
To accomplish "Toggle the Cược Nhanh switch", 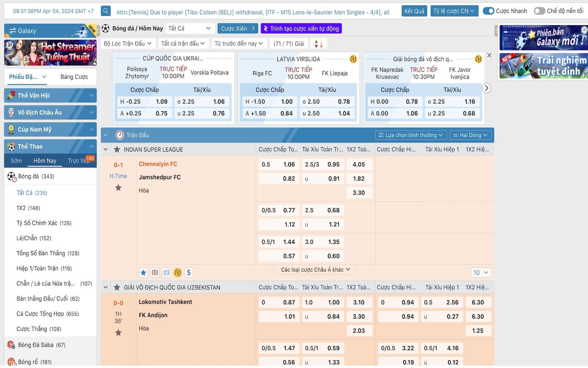I will tap(488, 11).
